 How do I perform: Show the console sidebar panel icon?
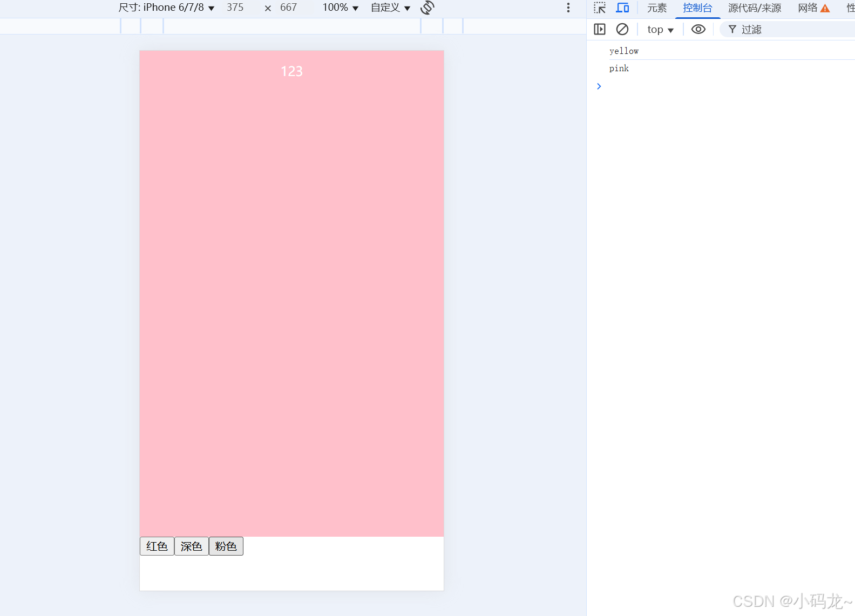click(600, 29)
